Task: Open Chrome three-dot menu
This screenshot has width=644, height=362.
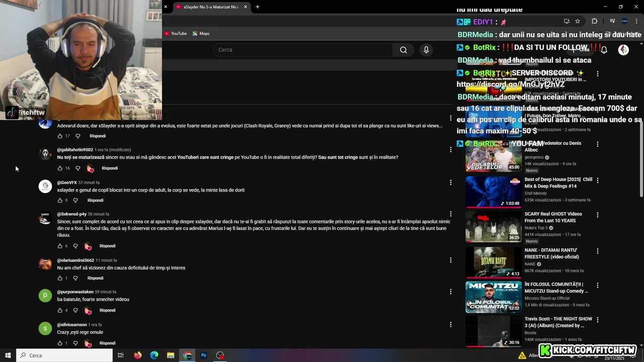Action: (x=636, y=21)
